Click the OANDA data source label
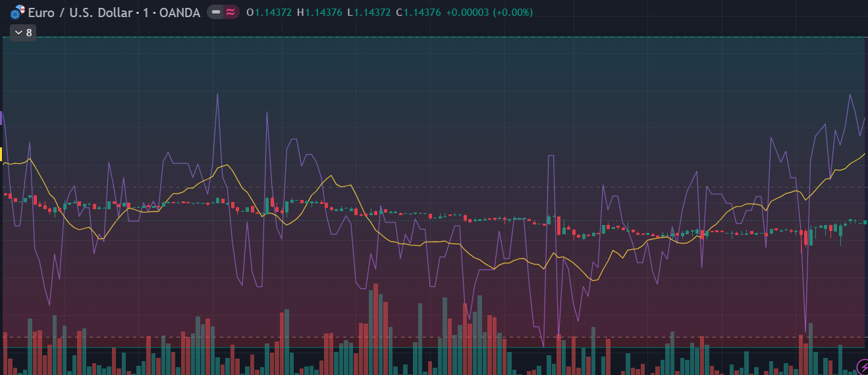 (180, 12)
